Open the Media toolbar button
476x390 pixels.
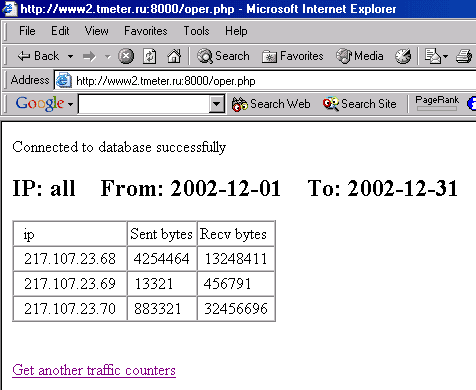pos(360,56)
